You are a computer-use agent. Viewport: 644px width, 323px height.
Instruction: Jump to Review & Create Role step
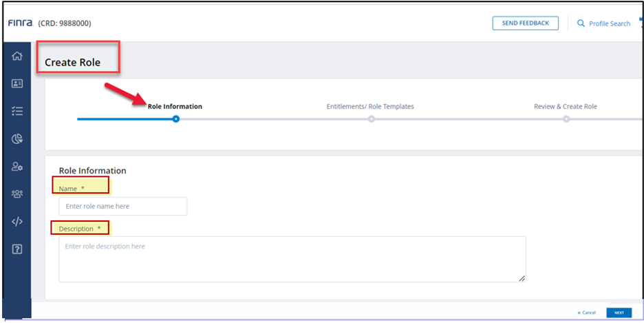pyautogui.click(x=565, y=107)
